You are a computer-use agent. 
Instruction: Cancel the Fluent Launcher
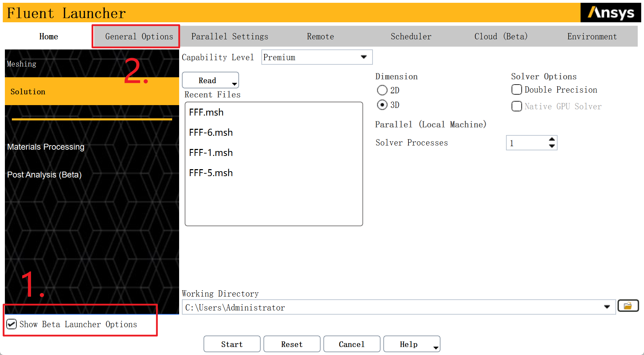click(352, 344)
